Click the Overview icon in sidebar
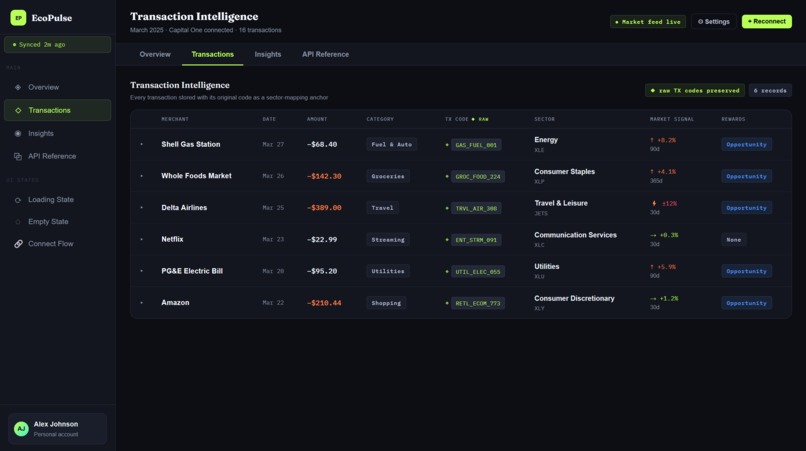The width and height of the screenshot is (806, 451). coord(18,87)
